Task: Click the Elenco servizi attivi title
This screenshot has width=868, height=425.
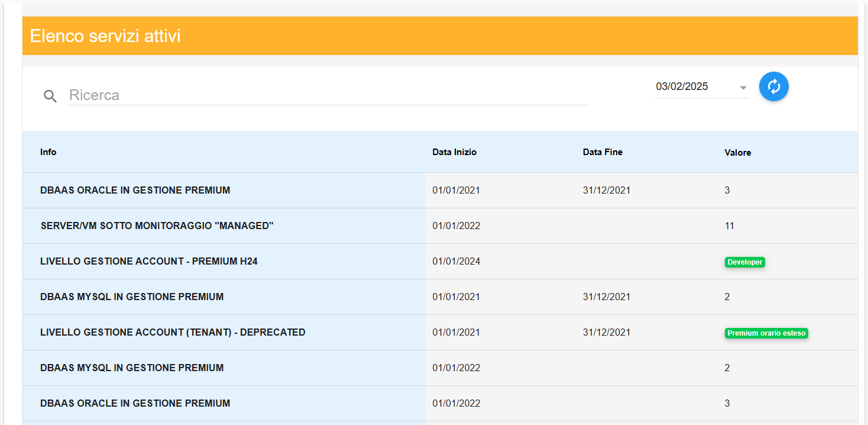Action: pos(105,36)
